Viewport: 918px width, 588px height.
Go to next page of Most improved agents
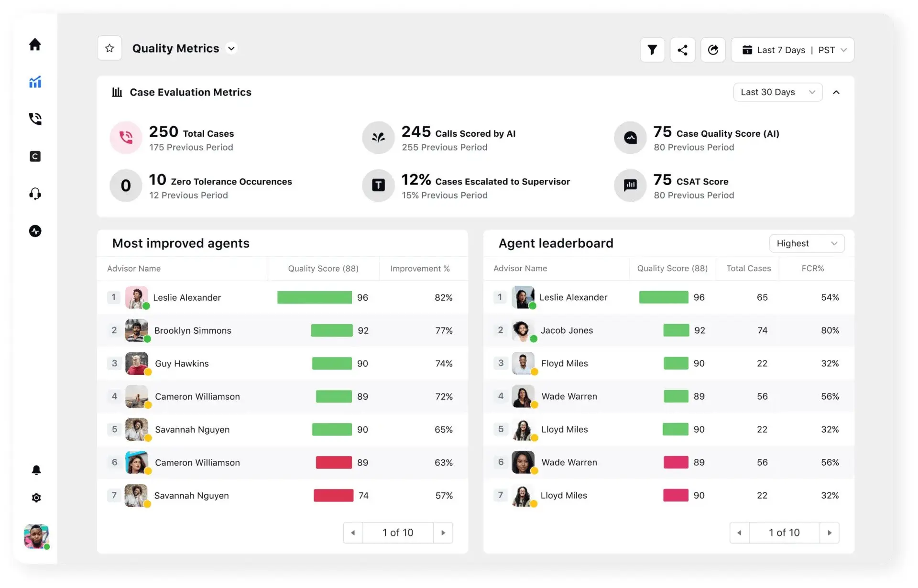pyautogui.click(x=444, y=532)
